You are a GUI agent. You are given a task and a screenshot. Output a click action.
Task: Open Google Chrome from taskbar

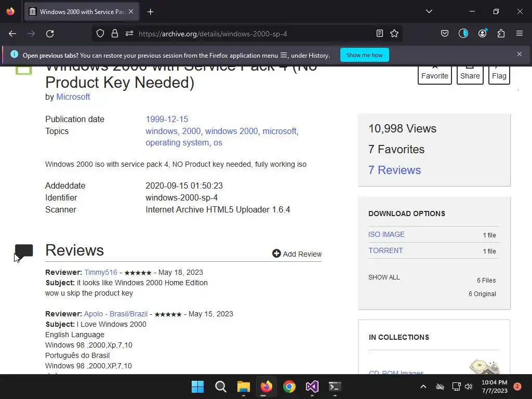point(289,387)
